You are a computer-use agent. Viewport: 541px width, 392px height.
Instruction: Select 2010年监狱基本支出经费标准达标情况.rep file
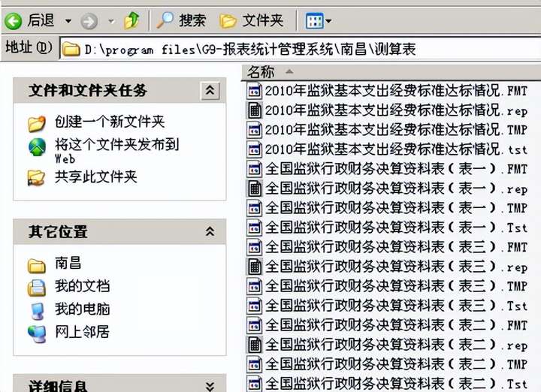click(388, 110)
